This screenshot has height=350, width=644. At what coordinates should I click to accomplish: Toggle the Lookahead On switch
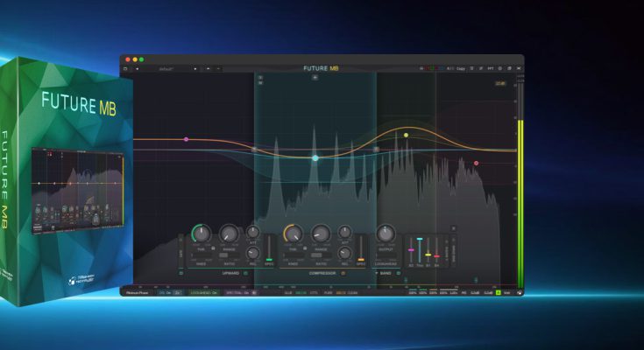pos(205,291)
